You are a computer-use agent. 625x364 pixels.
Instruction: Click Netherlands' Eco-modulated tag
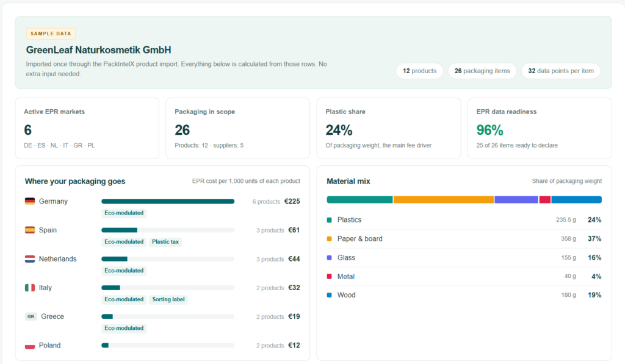coord(124,271)
